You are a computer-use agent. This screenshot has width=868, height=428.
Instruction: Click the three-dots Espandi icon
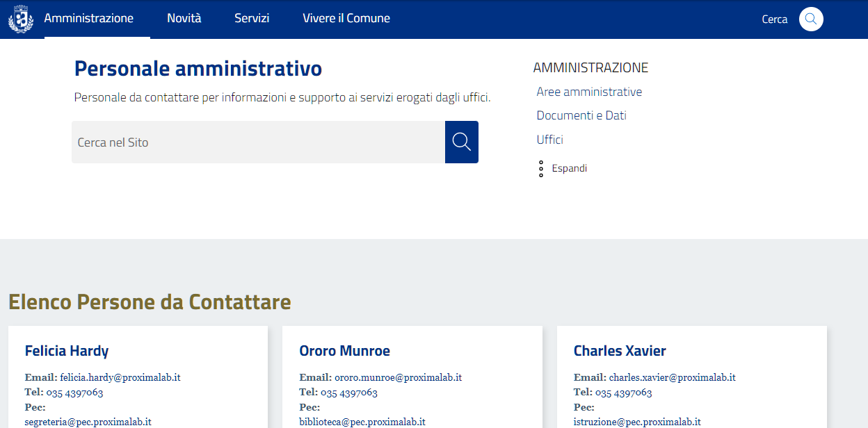point(541,169)
